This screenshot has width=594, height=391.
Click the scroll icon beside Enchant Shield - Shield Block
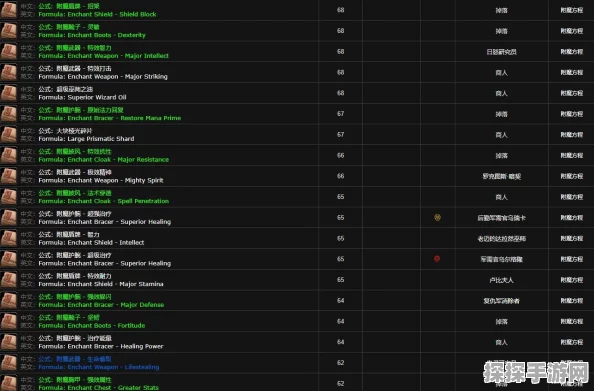(x=9, y=10)
